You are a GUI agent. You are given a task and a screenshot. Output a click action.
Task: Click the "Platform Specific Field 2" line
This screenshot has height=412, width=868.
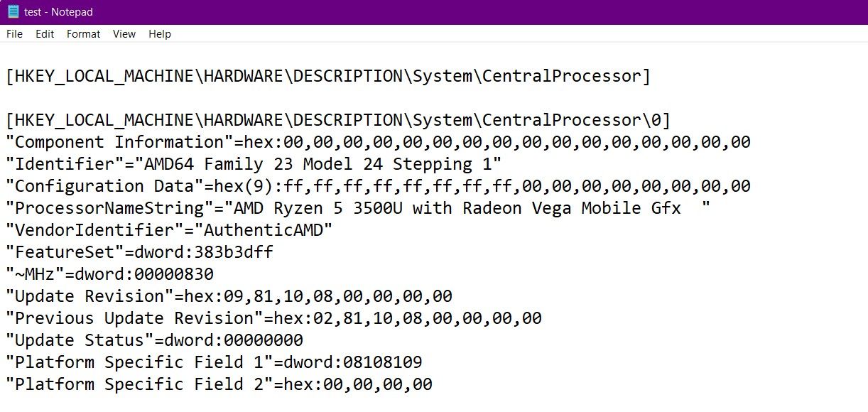[x=219, y=384]
